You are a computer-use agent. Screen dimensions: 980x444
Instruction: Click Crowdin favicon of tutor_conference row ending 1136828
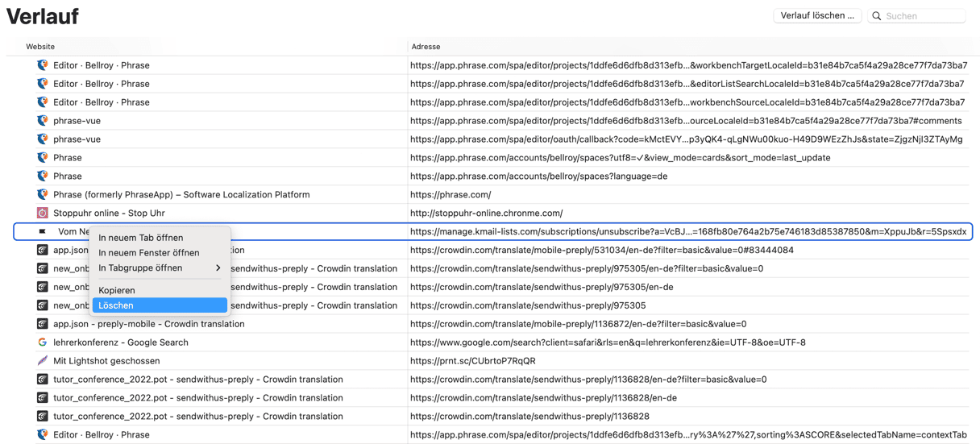(x=43, y=416)
